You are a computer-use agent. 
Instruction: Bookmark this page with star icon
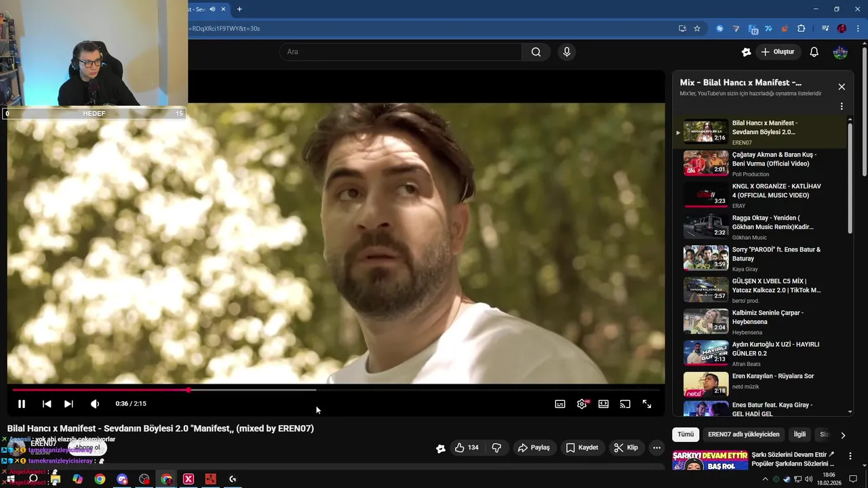click(697, 28)
